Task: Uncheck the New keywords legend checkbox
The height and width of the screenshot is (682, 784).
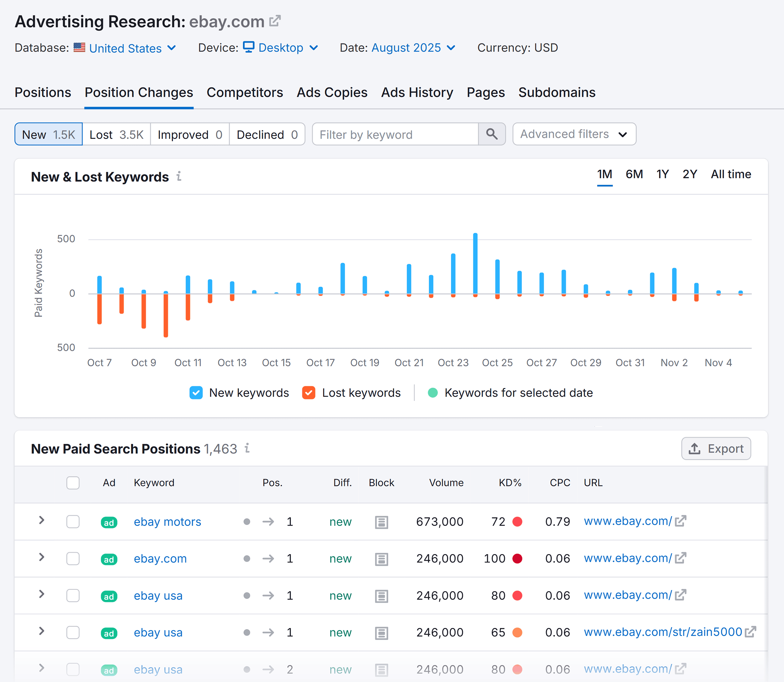Action: tap(196, 392)
